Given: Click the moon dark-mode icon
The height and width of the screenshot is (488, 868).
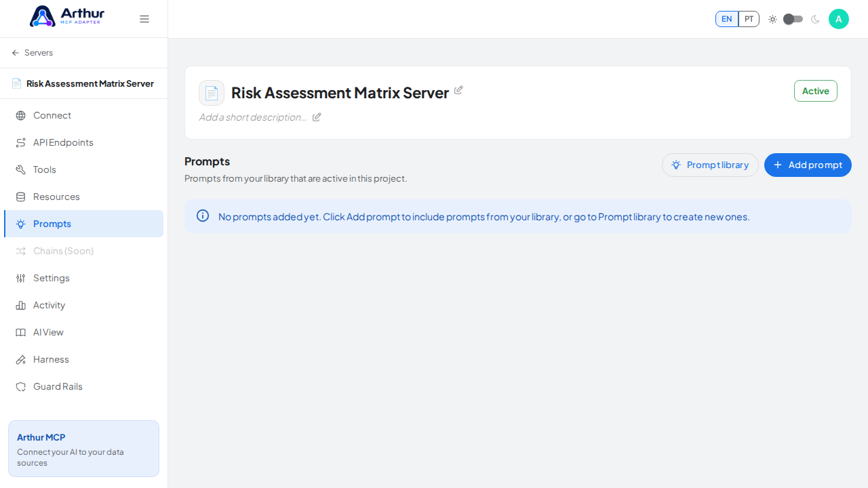Looking at the screenshot, I should click(x=815, y=19).
